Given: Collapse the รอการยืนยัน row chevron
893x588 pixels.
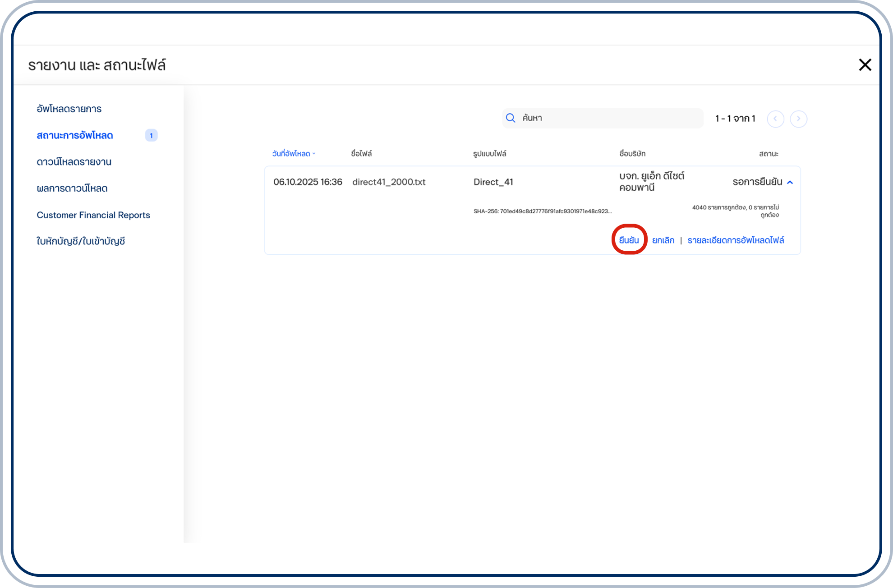Looking at the screenshot, I should click(790, 182).
